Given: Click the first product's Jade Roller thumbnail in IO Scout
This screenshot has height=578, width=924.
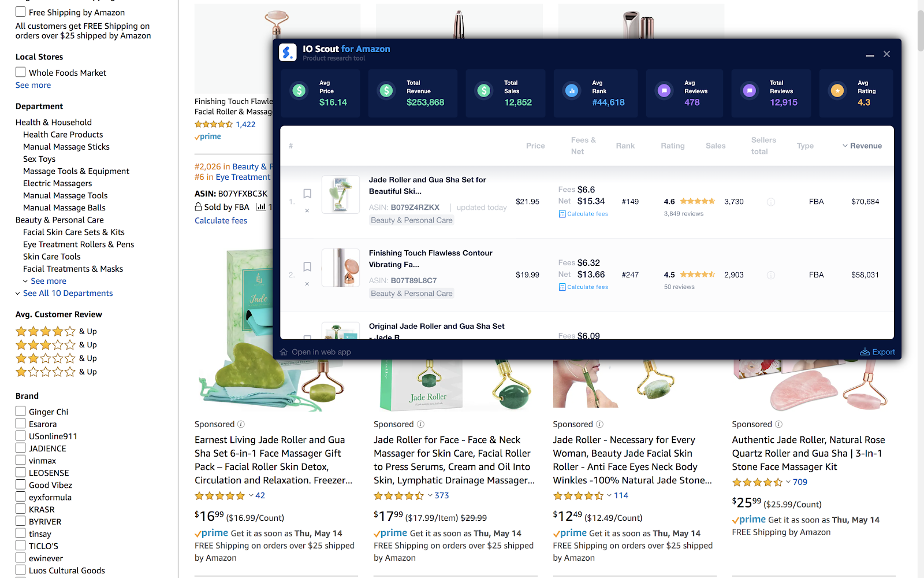Looking at the screenshot, I should point(341,195).
